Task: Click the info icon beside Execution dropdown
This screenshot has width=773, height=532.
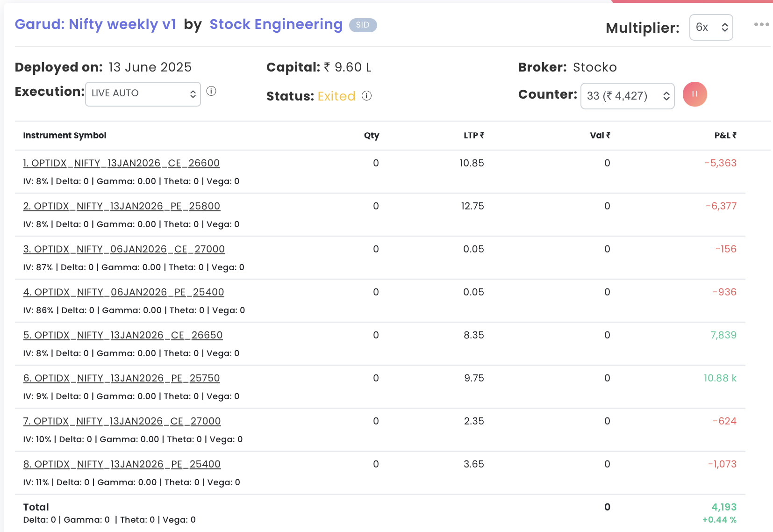Action: coord(211,91)
